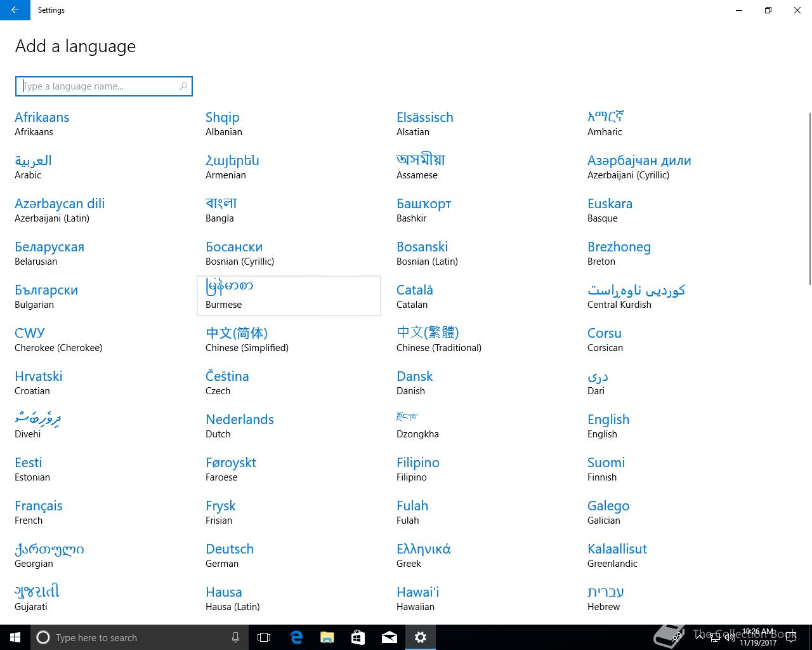The width and height of the screenshot is (812, 650).
Task: Choose the Armenian language
Action: [289, 167]
